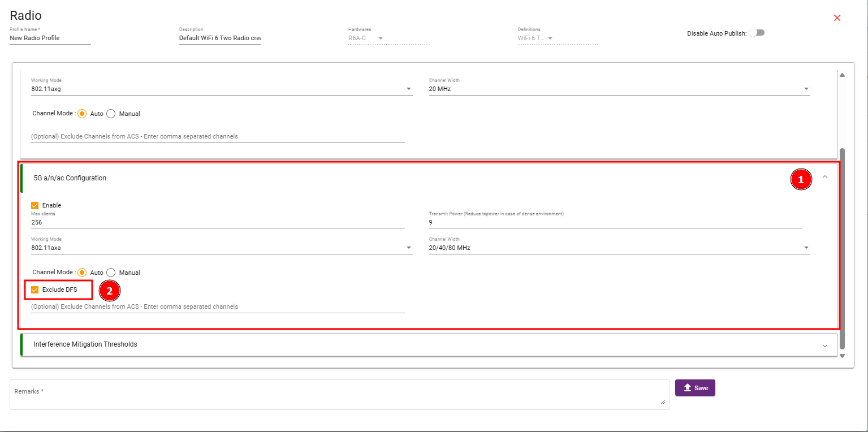868x432 pixels.
Task: Open the Definitions WiFi 6 dropdown
Action: point(550,38)
